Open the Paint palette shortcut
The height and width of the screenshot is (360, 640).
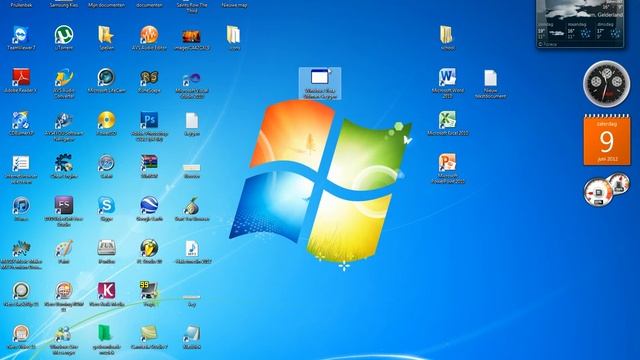[64, 249]
